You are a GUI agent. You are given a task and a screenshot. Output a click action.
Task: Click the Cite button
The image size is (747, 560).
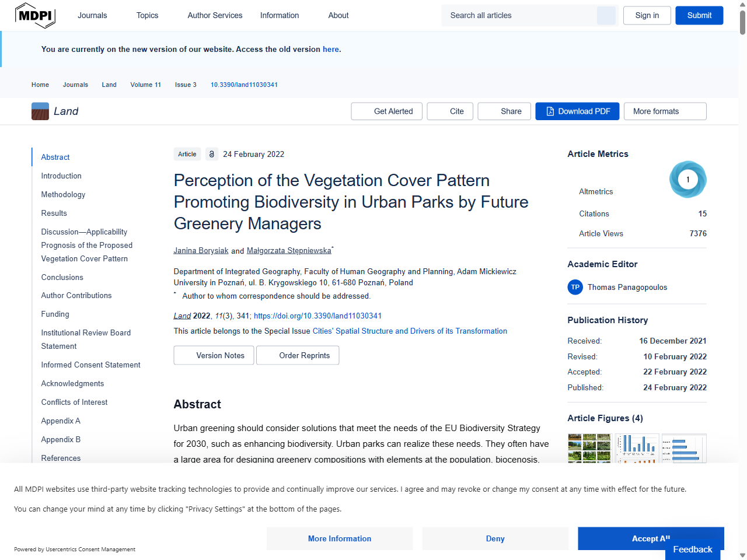click(450, 111)
